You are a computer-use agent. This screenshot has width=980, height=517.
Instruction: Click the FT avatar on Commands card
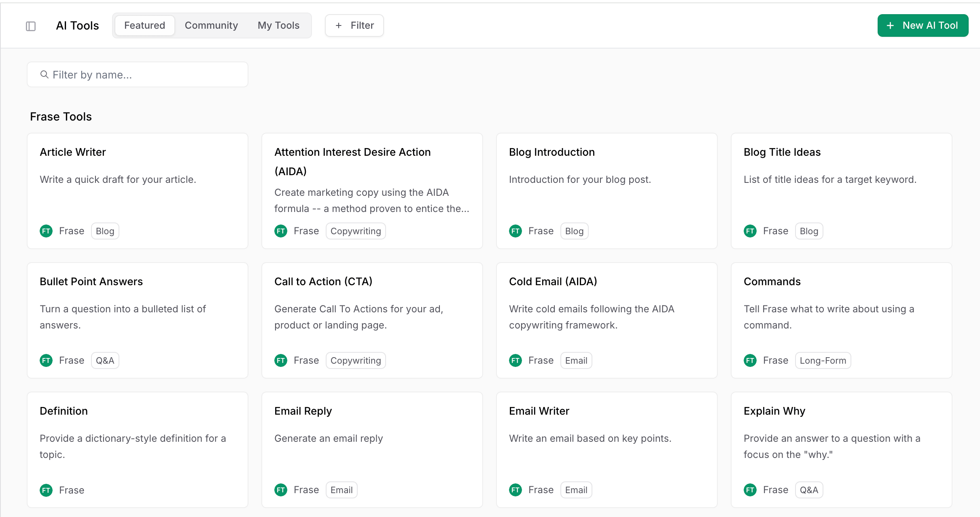(x=750, y=360)
